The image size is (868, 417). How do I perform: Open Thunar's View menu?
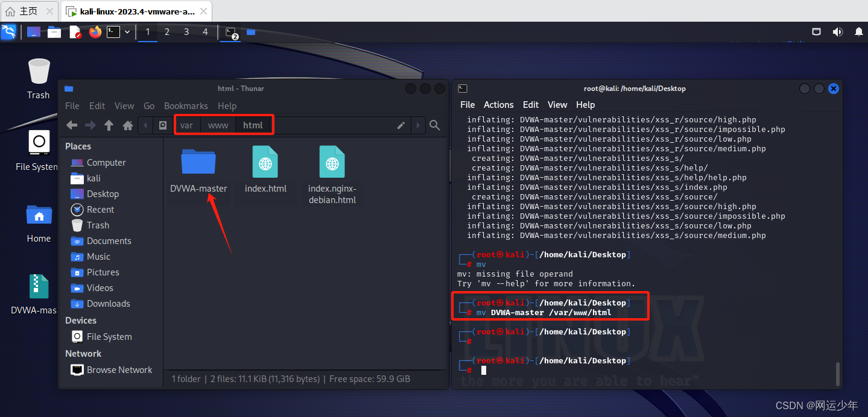click(x=124, y=105)
